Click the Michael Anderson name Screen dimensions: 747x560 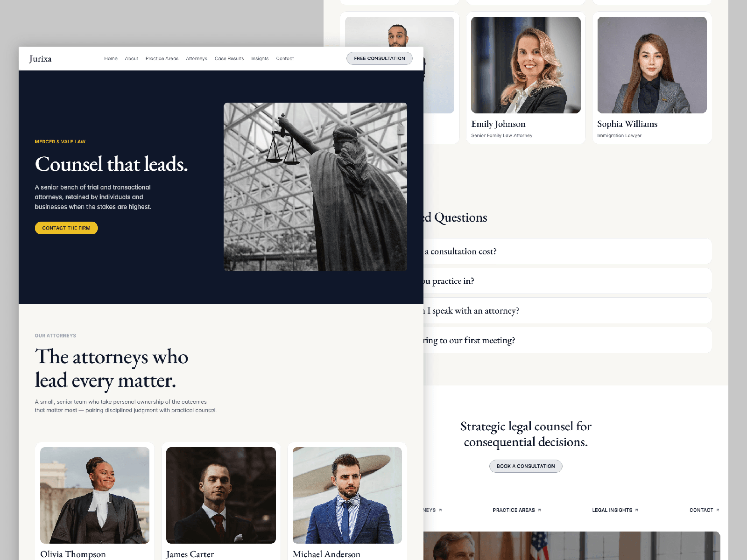[x=326, y=554]
